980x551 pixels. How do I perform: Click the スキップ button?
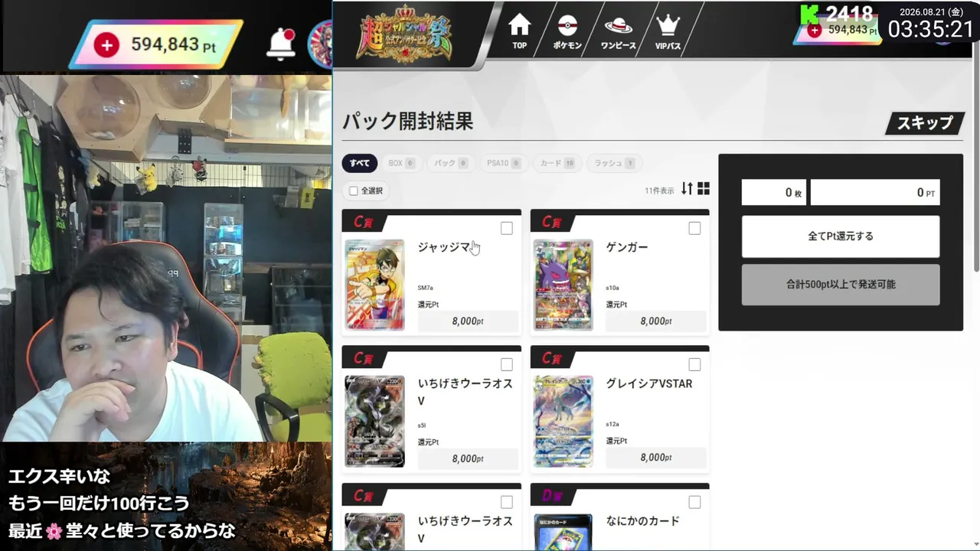point(924,123)
